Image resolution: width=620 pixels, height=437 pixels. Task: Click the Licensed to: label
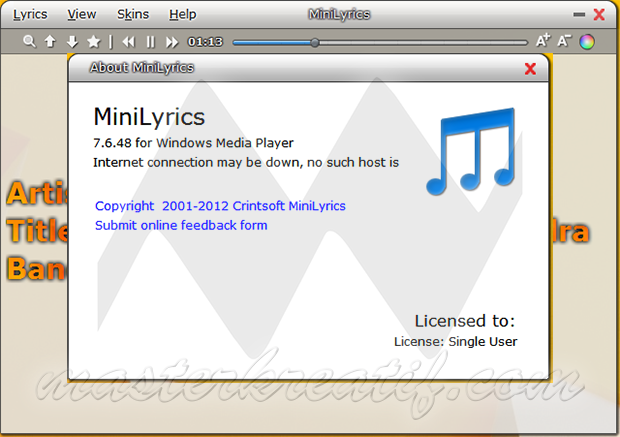(465, 321)
